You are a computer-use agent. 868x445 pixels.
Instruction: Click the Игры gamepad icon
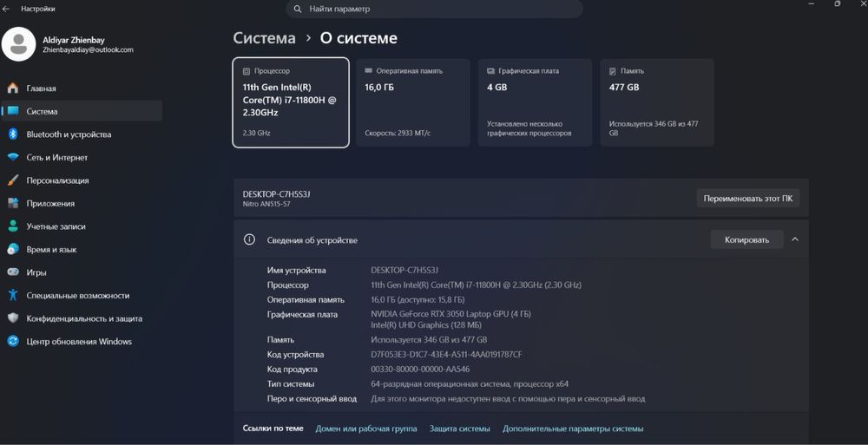click(13, 272)
